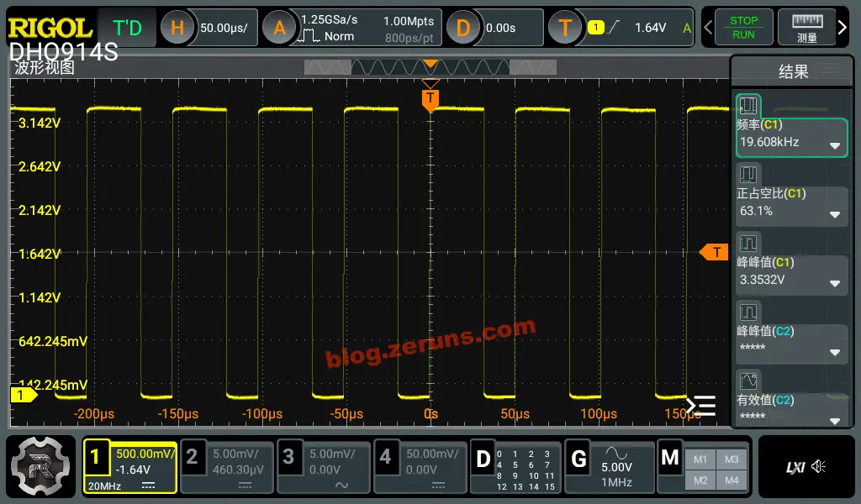Viewport: 861px width, 504px height.
Task: Open the Results panel header
Action: pyautogui.click(x=792, y=71)
